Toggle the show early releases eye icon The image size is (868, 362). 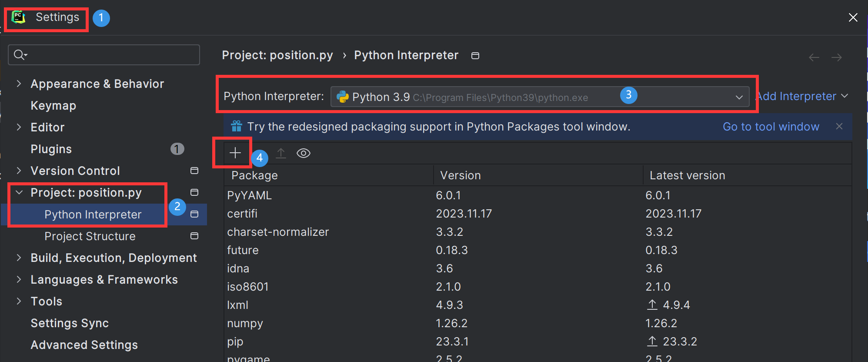[x=304, y=153]
